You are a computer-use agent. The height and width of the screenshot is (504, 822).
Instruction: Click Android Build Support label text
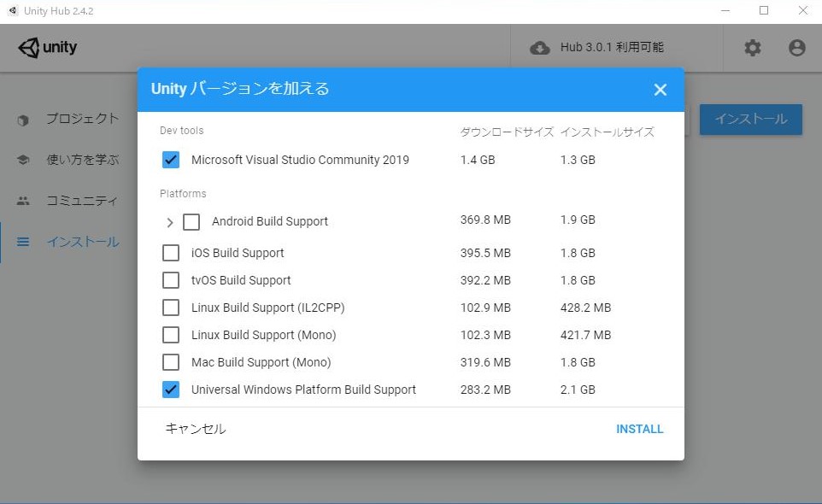point(270,221)
